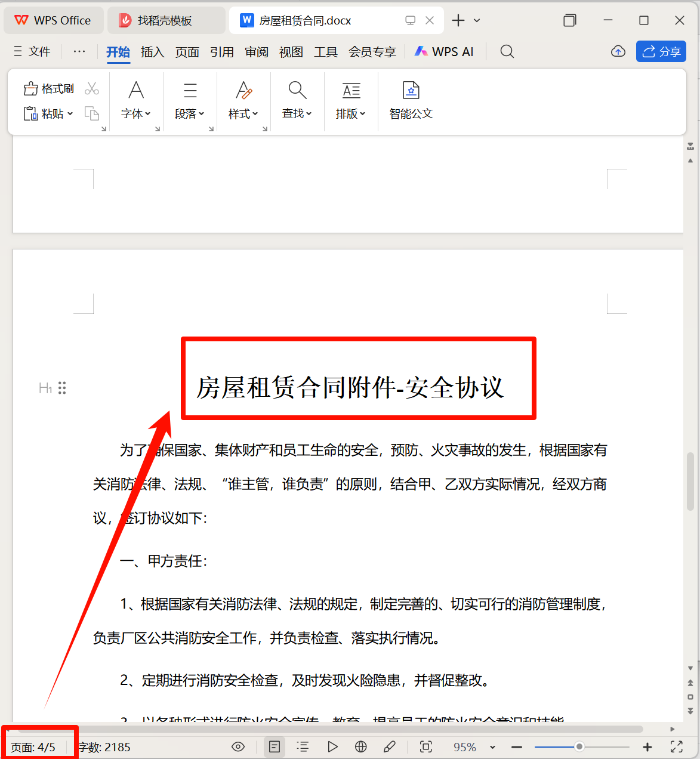Click the 房屋租赁合同附件-安全协议 heading text
The width and height of the screenshot is (700, 759).
click(350, 387)
